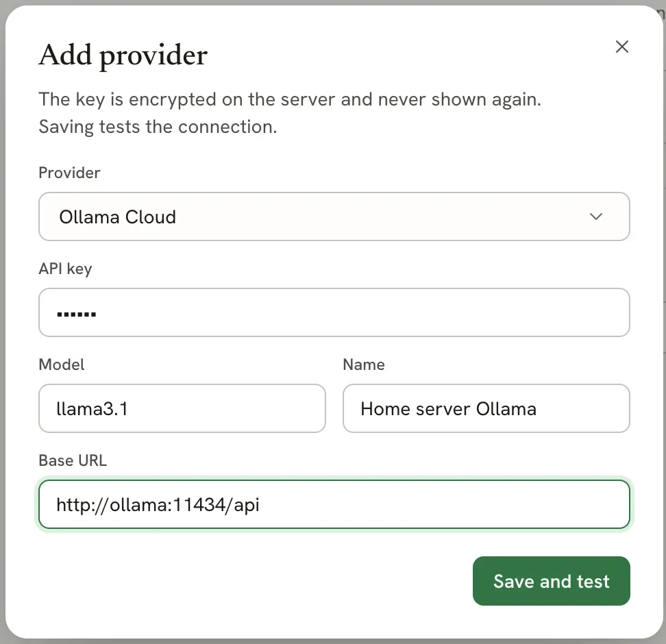Click the Save and test button
The image size is (666, 644).
pyautogui.click(x=552, y=581)
